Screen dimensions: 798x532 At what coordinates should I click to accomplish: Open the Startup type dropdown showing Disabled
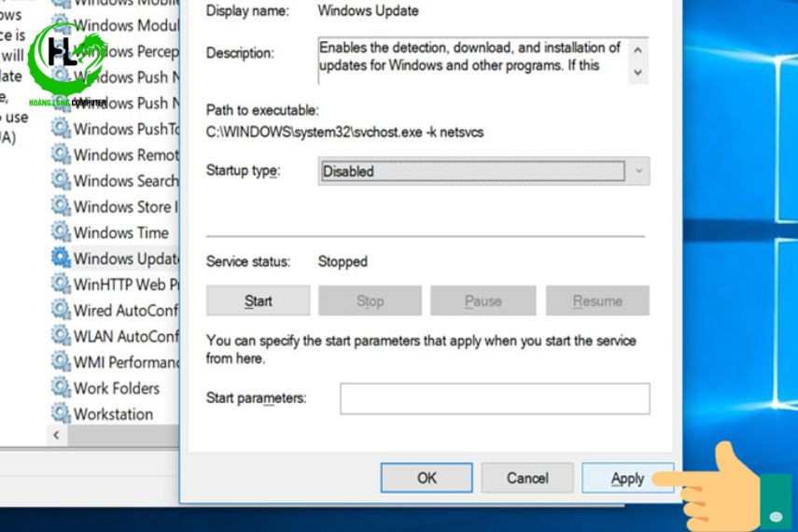pyautogui.click(x=483, y=171)
